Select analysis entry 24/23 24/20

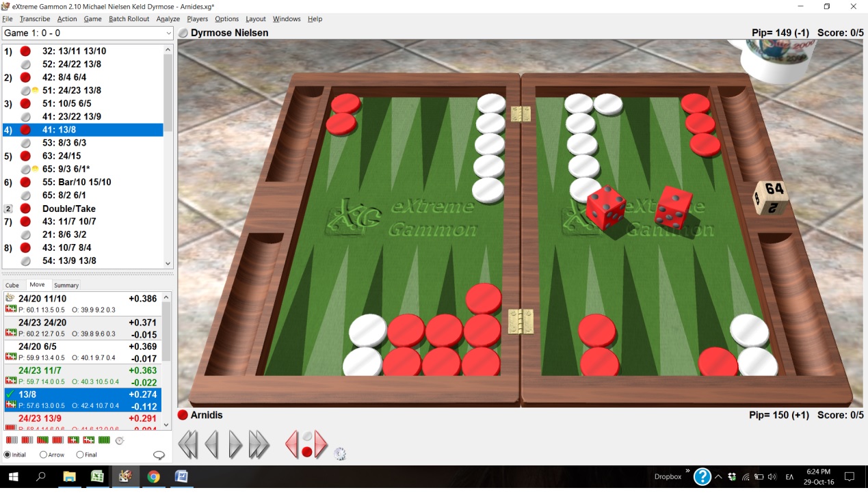[x=82, y=328]
